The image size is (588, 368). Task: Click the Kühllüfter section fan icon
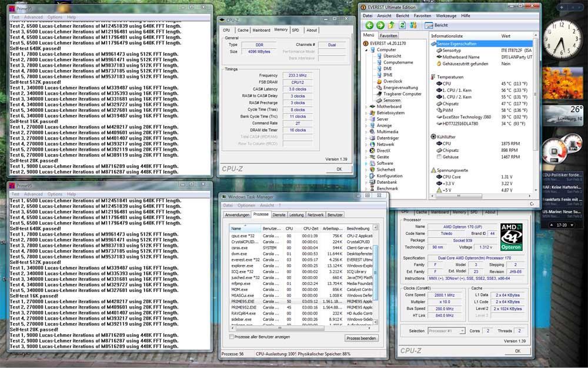433,137
